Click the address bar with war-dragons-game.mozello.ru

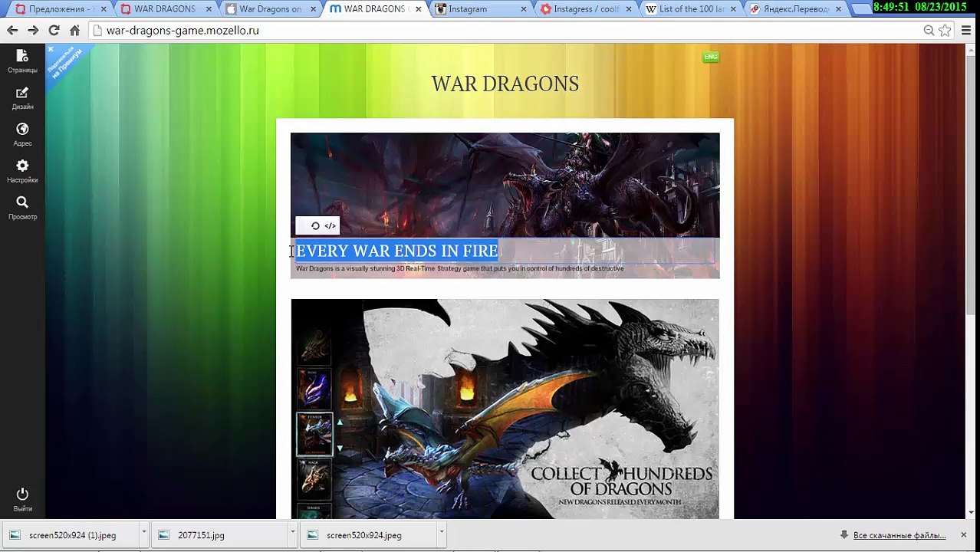pos(506,31)
